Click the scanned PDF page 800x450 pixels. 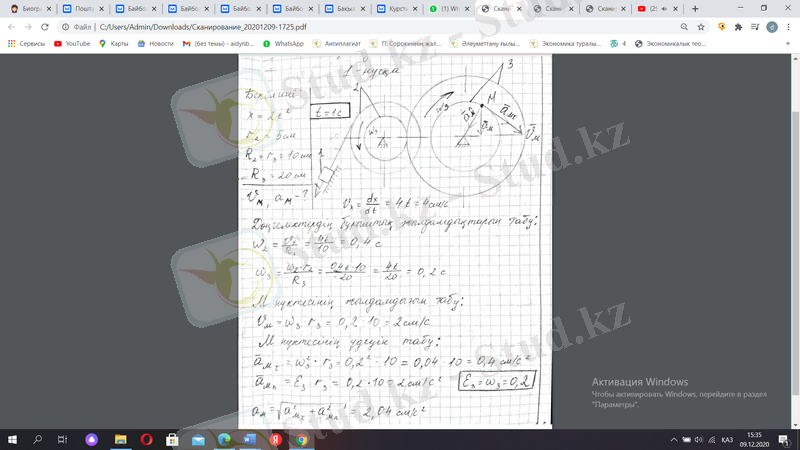pyautogui.click(x=395, y=241)
